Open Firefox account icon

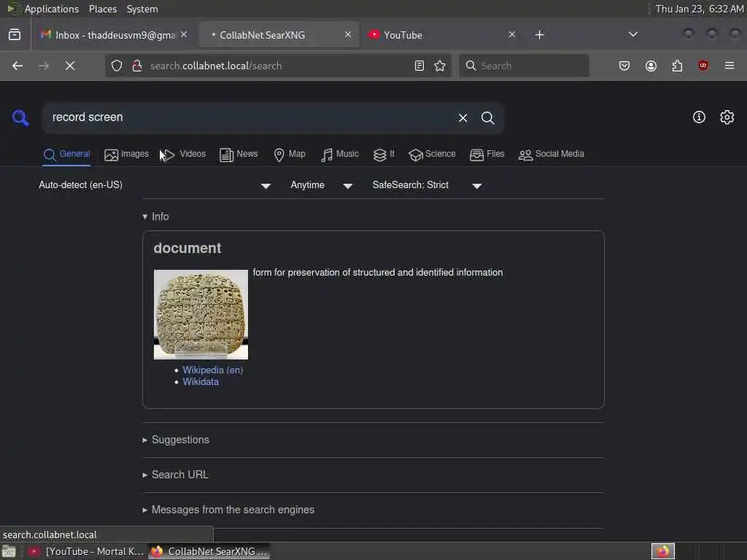pos(651,66)
